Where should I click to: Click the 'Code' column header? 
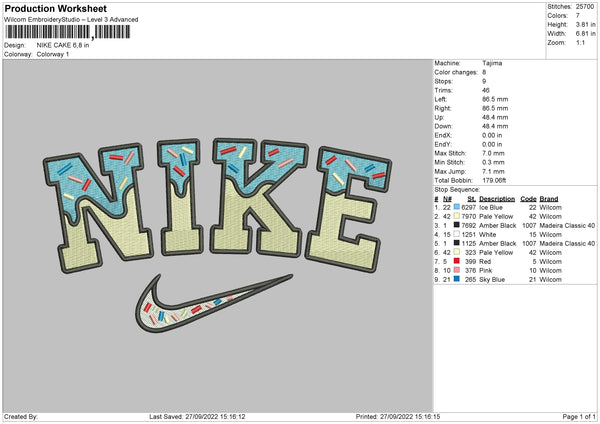pyautogui.click(x=528, y=199)
